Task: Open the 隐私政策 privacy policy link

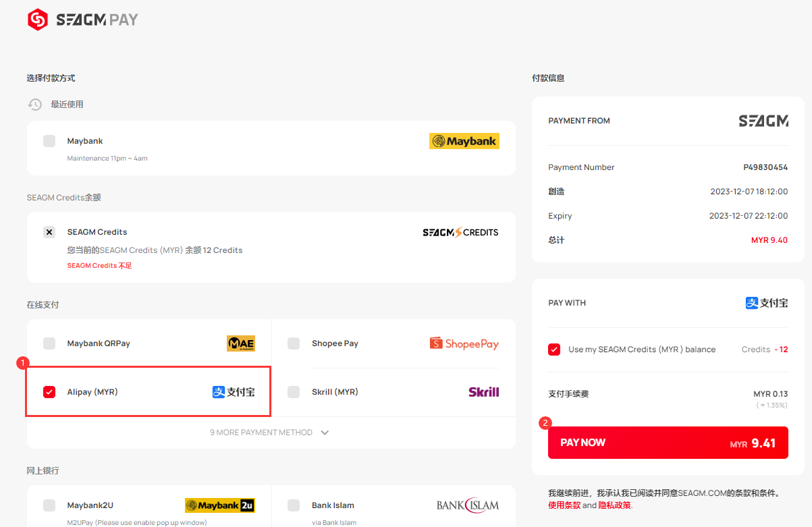Action: pos(614,505)
